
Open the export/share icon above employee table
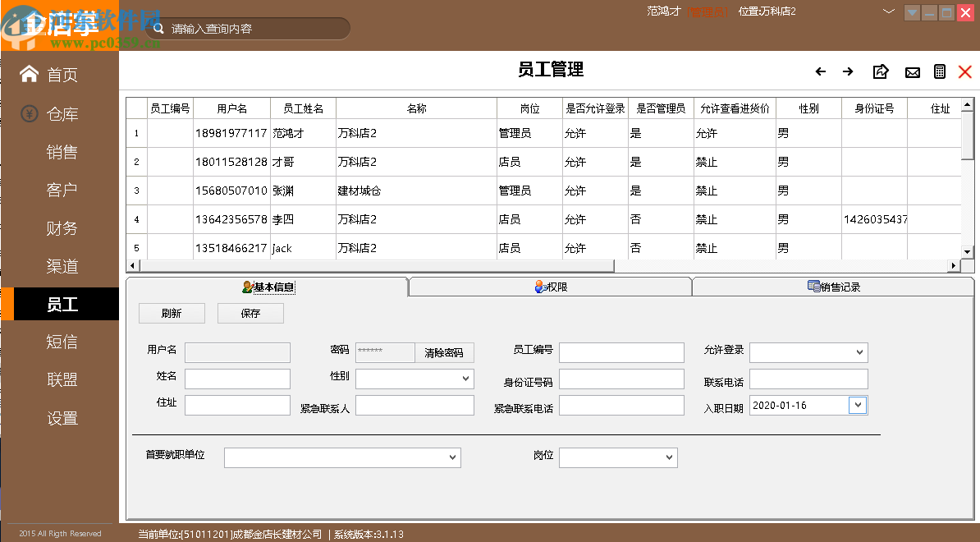click(x=880, y=71)
